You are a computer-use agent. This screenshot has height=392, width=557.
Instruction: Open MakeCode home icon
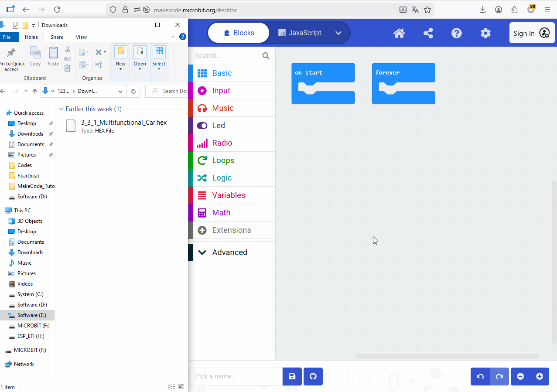tap(399, 33)
